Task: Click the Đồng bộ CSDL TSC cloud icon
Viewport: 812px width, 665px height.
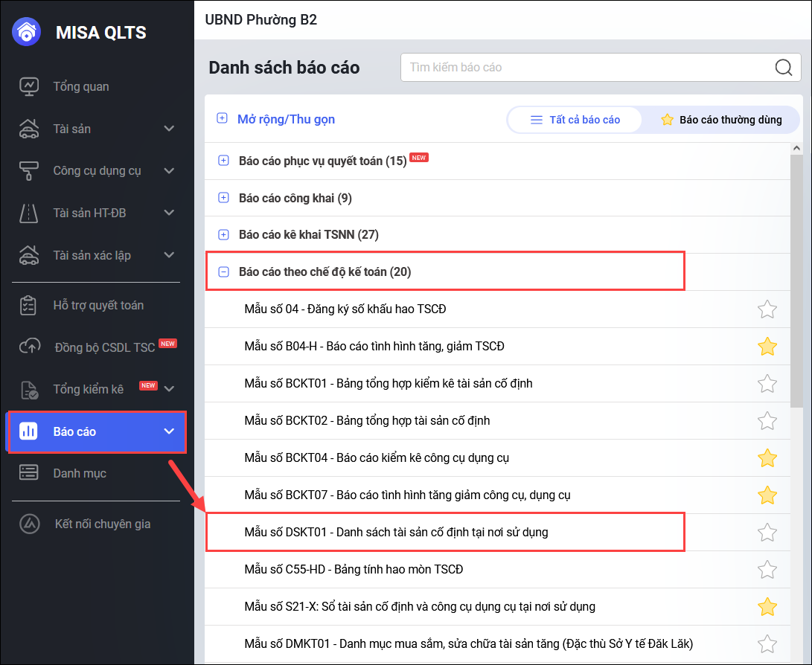Action: tap(30, 346)
